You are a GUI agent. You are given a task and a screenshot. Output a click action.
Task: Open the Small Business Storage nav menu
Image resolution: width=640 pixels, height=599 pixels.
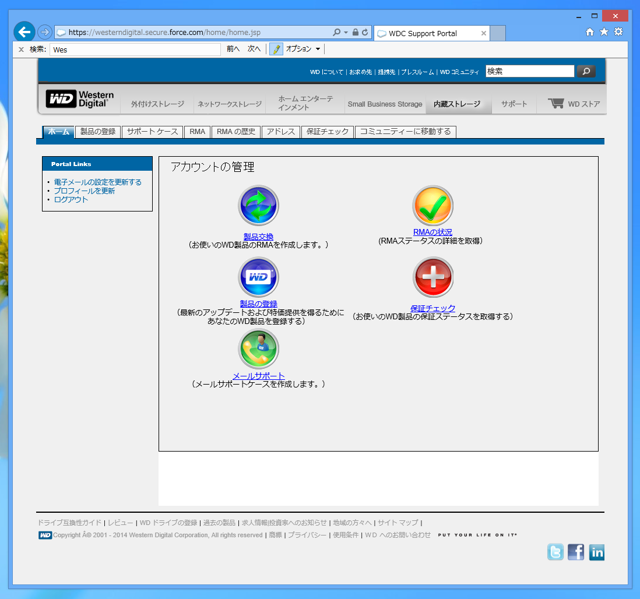tap(384, 104)
